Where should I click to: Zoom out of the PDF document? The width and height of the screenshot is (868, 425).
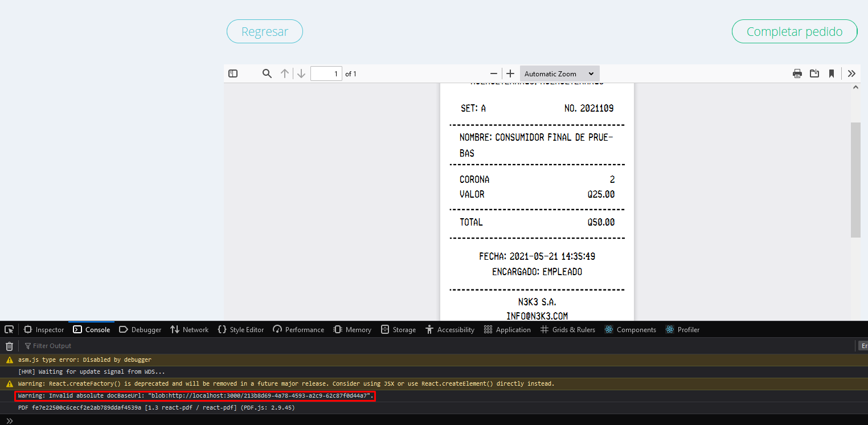pos(494,73)
